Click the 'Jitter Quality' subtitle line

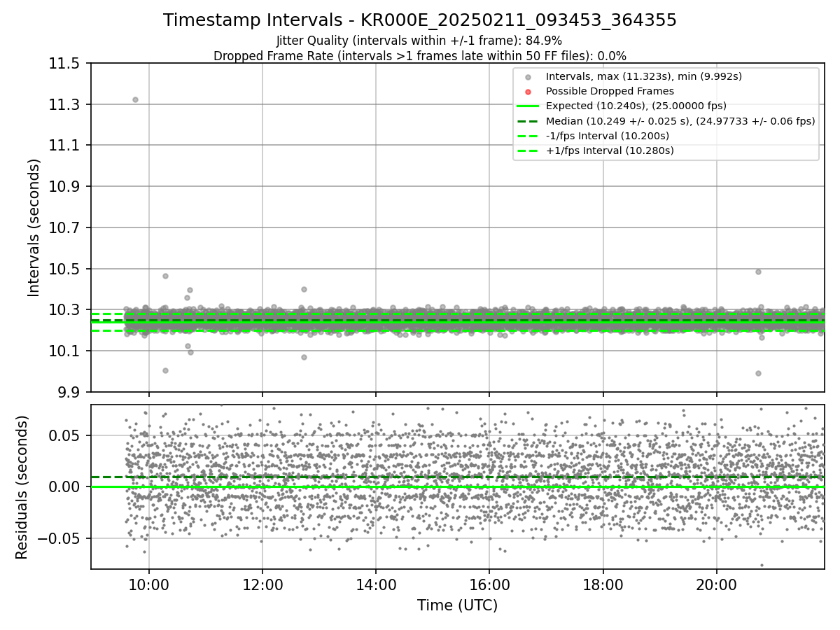coord(419,41)
